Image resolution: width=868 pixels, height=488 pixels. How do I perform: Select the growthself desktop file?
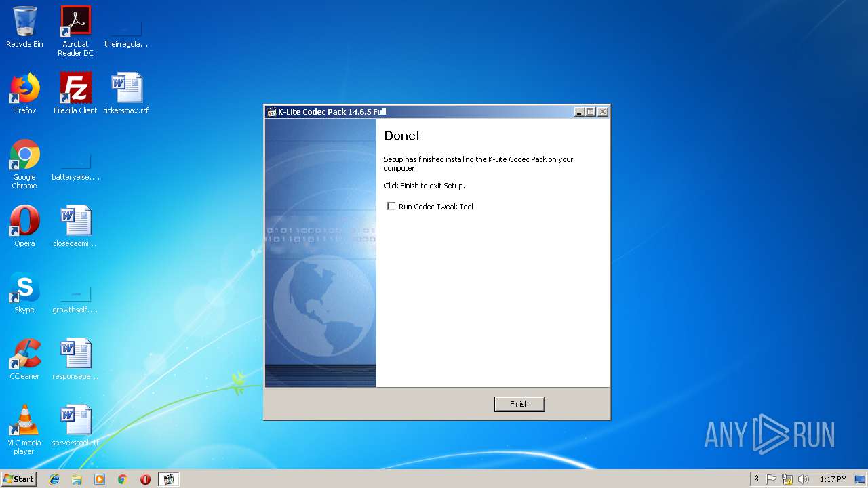coord(75,301)
